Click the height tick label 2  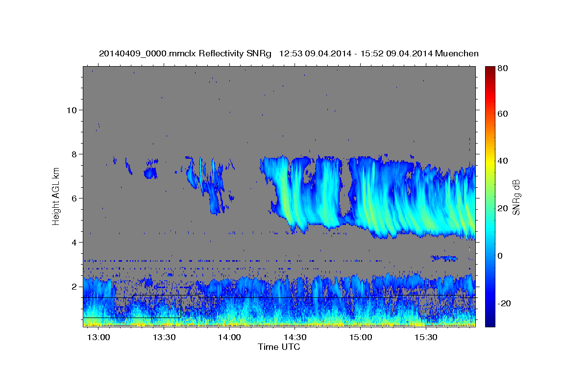(74, 287)
